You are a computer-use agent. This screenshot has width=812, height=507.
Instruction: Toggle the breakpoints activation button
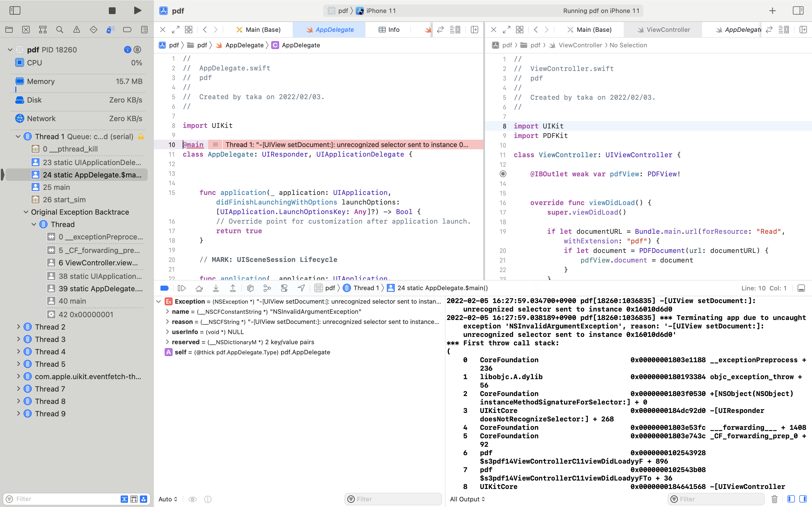[x=164, y=288]
